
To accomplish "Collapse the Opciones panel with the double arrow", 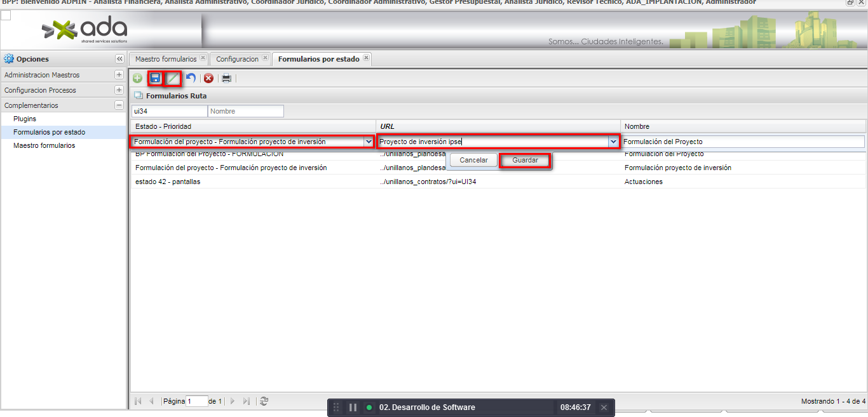I will pyautogui.click(x=119, y=58).
